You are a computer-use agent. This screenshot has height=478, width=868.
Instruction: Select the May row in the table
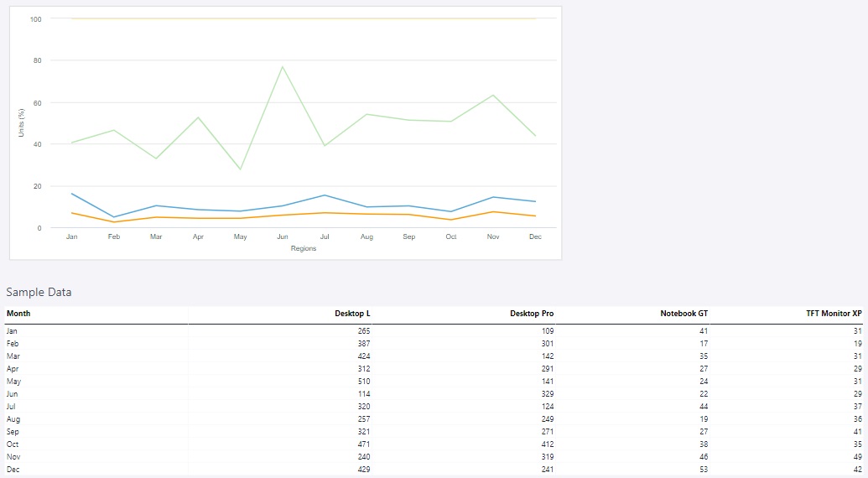pyautogui.click(x=13, y=382)
